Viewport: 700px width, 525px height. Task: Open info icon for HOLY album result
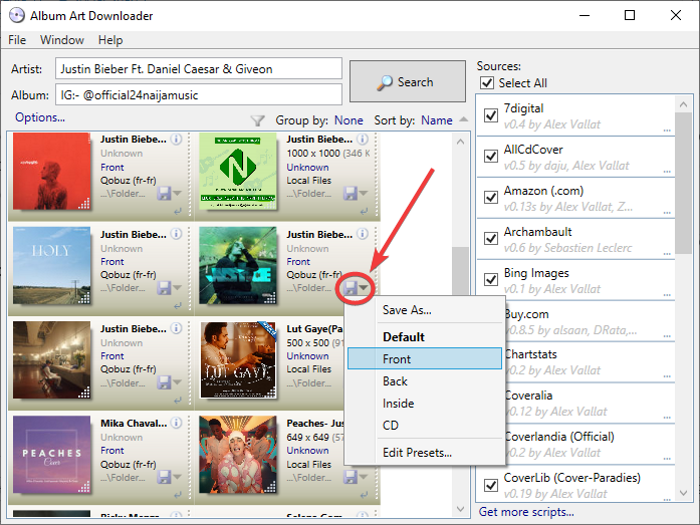[x=176, y=234]
